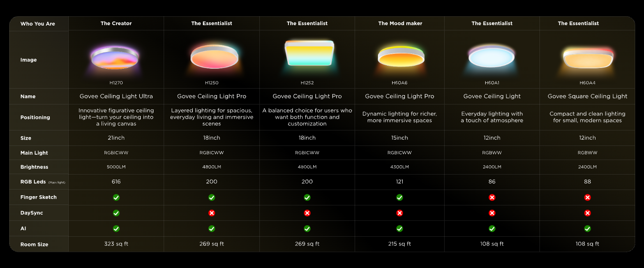Image resolution: width=644 pixels, height=268 pixels.
Task: Click the "Govee Ceiling Light Ultra" name
Action: click(x=116, y=96)
